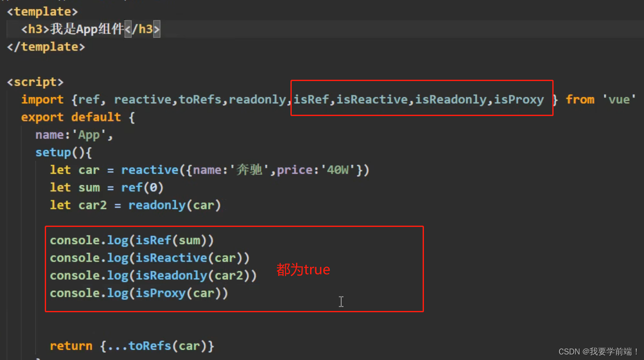Click the opening template tag

[41, 11]
